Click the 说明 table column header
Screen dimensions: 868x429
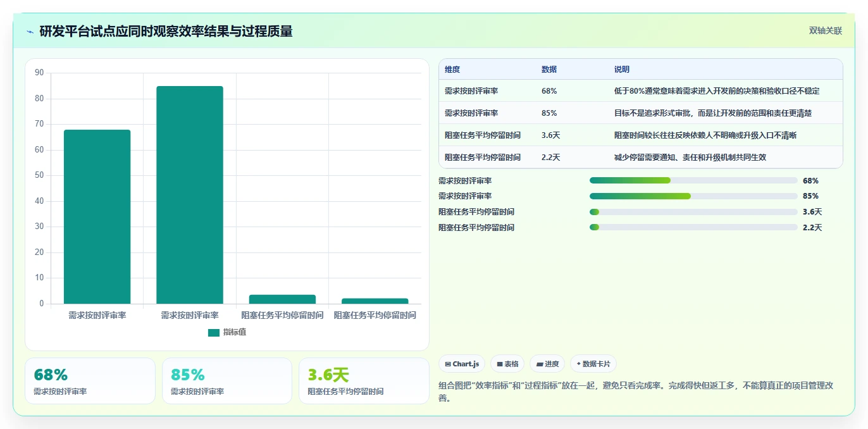(x=622, y=70)
